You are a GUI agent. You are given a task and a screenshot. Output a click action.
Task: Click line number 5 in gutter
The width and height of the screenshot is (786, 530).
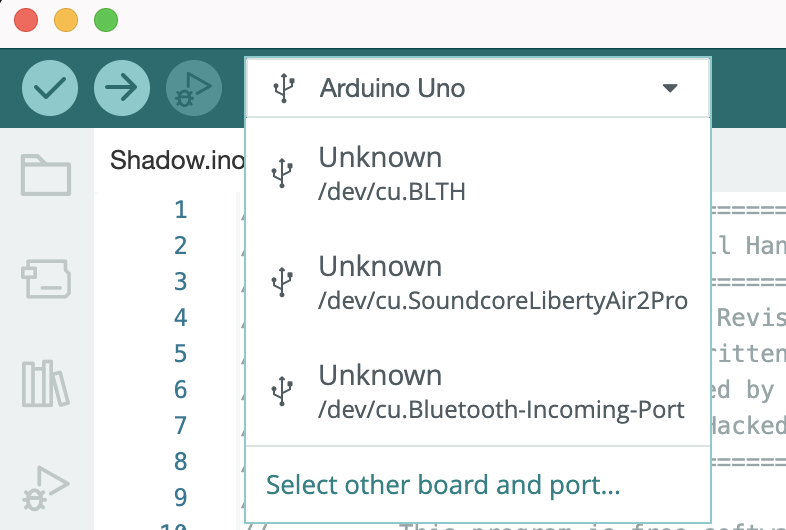(180, 353)
